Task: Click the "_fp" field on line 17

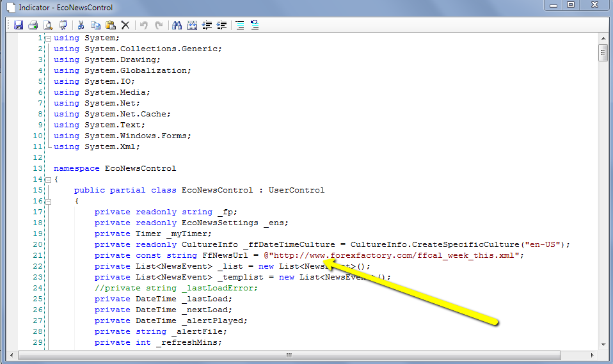Action: point(225,212)
